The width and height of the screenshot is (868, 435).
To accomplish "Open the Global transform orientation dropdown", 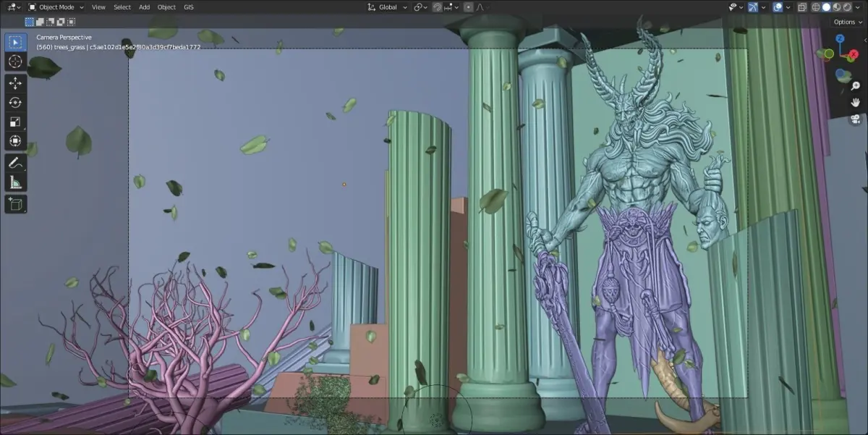I will pyautogui.click(x=387, y=7).
